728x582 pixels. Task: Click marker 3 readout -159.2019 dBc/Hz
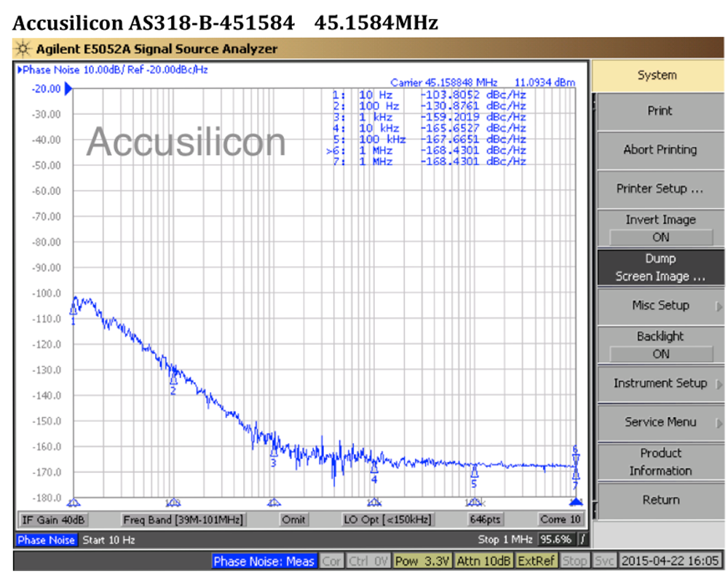[473, 117]
